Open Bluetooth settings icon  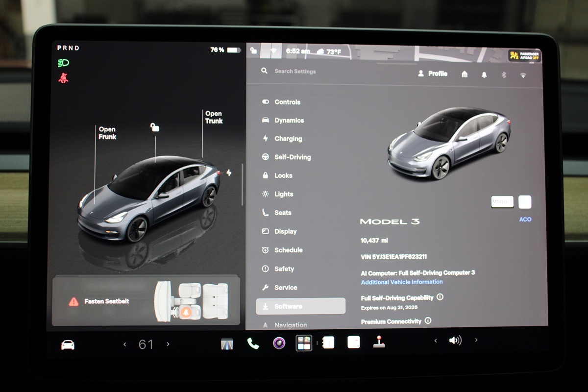503,75
